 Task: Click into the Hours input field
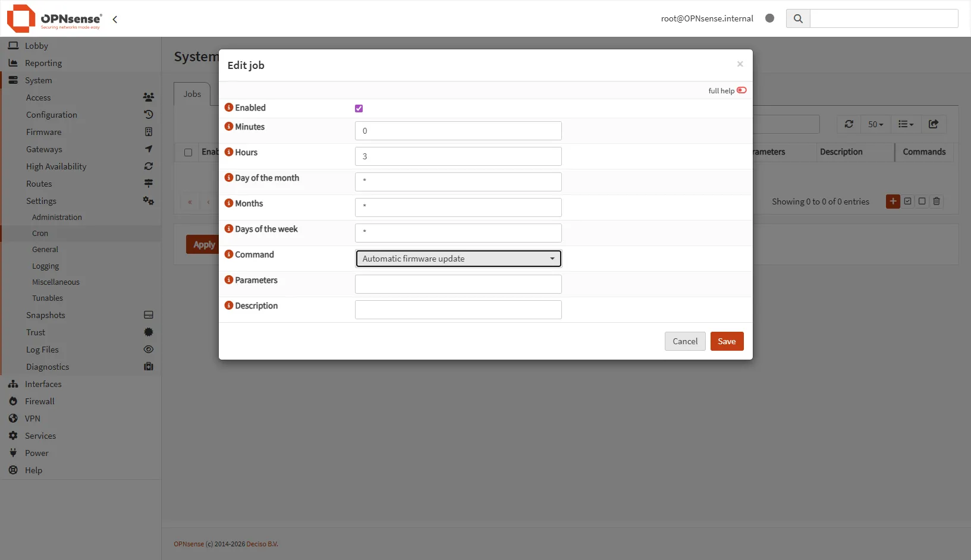point(458,156)
